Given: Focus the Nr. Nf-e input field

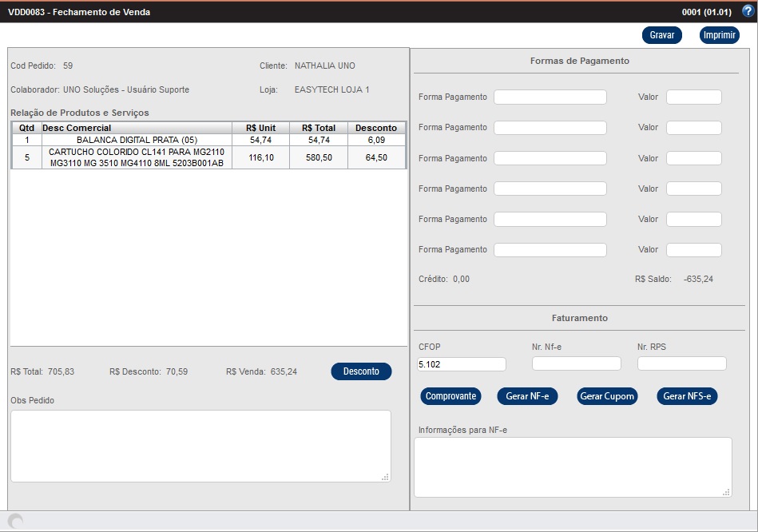Looking at the screenshot, I should click(576, 364).
